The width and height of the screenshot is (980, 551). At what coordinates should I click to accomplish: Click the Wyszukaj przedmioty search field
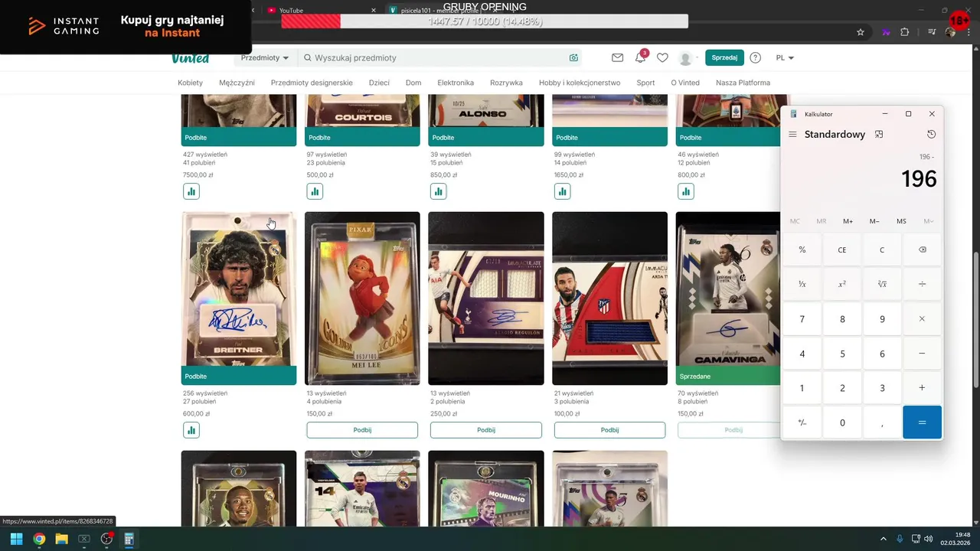point(440,58)
